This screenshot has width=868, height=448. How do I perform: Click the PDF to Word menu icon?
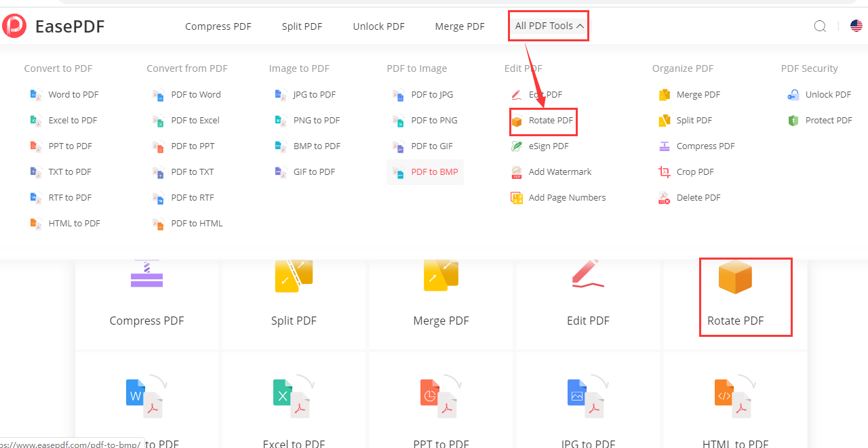coord(159,95)
